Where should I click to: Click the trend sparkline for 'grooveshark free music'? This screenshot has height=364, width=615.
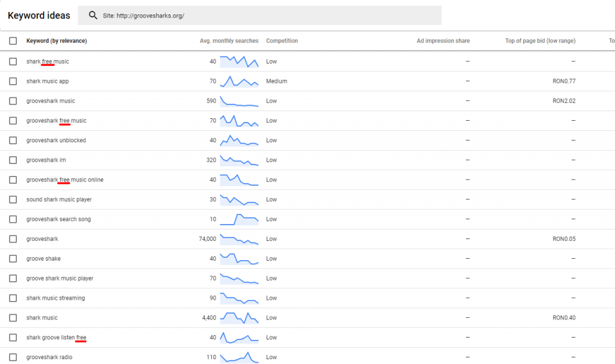(x=239, y=120)
